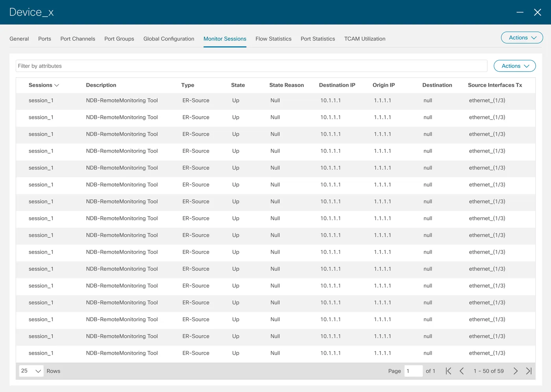Click the Page number input field

pyautogui.click(x=414, y=371)
